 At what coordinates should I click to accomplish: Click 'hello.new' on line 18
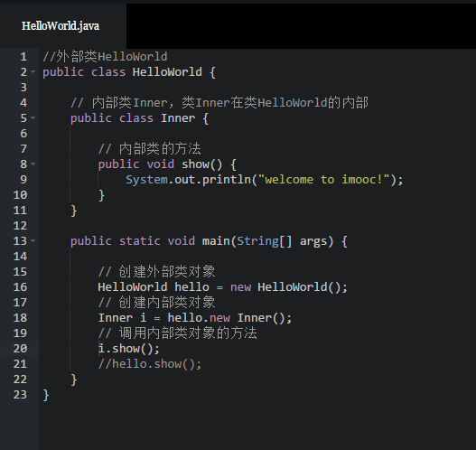point(199,318)
